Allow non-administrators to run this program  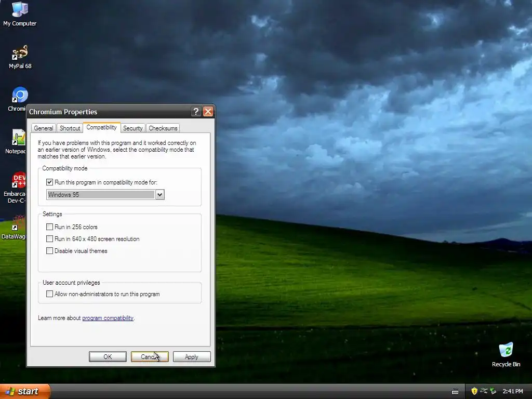pos(49,294)
